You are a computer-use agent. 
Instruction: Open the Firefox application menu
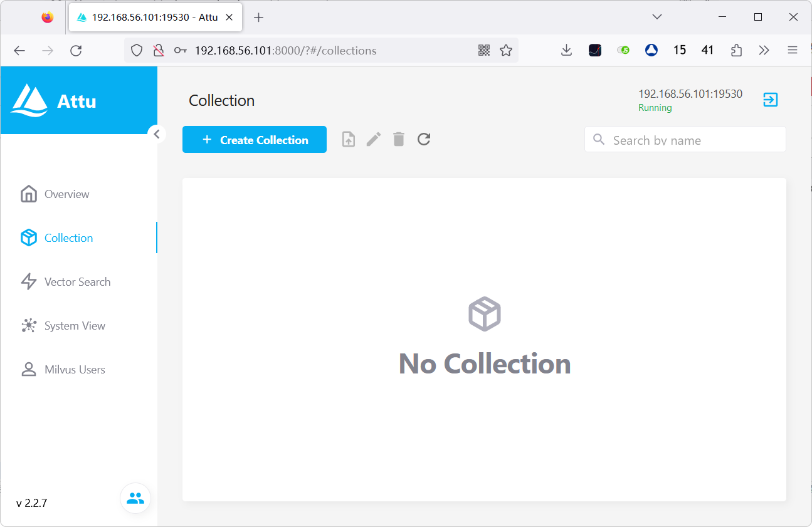pos(793,51)
